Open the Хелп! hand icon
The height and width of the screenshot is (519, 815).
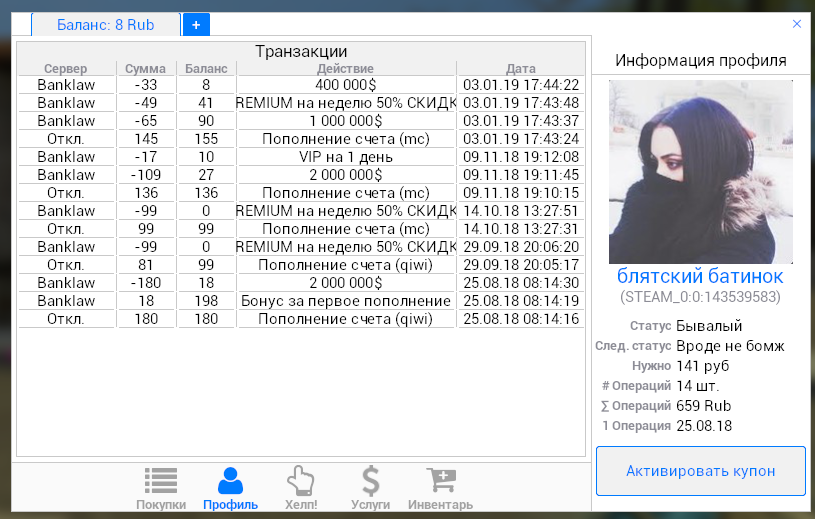point(300,481)
